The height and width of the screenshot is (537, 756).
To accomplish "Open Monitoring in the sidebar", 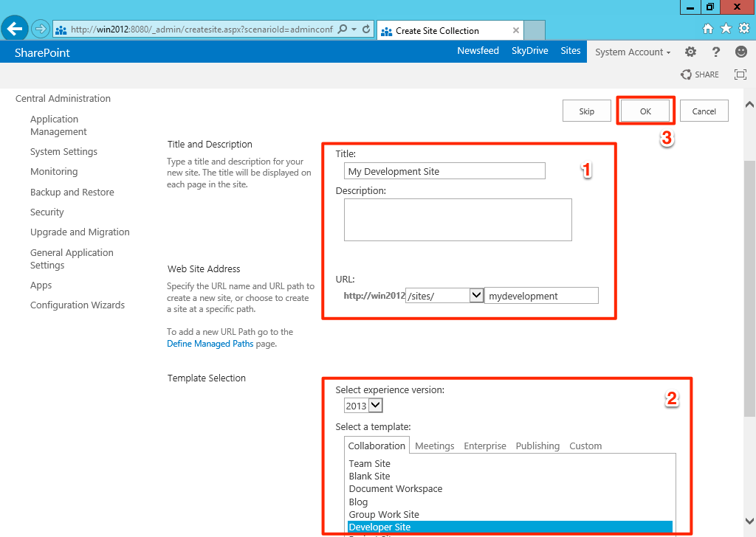I will tap(53, 171).
